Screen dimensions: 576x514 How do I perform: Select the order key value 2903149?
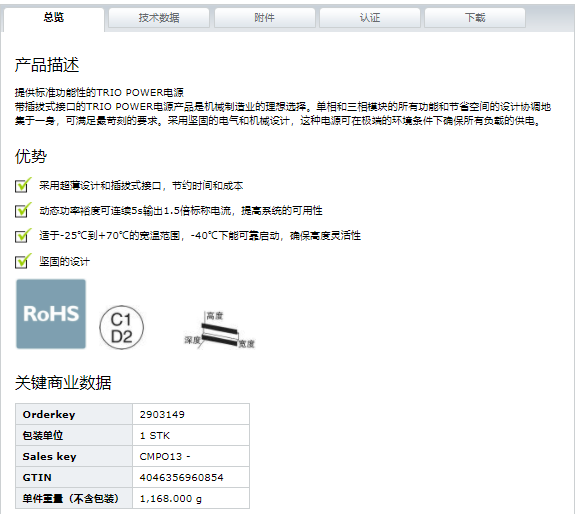point(162,414)
